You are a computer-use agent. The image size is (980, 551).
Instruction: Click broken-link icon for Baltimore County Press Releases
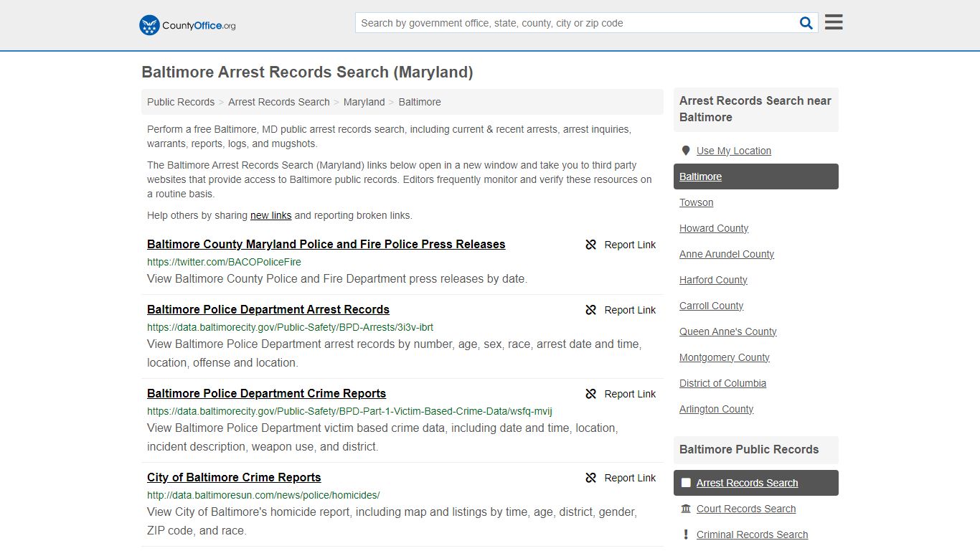591,245
